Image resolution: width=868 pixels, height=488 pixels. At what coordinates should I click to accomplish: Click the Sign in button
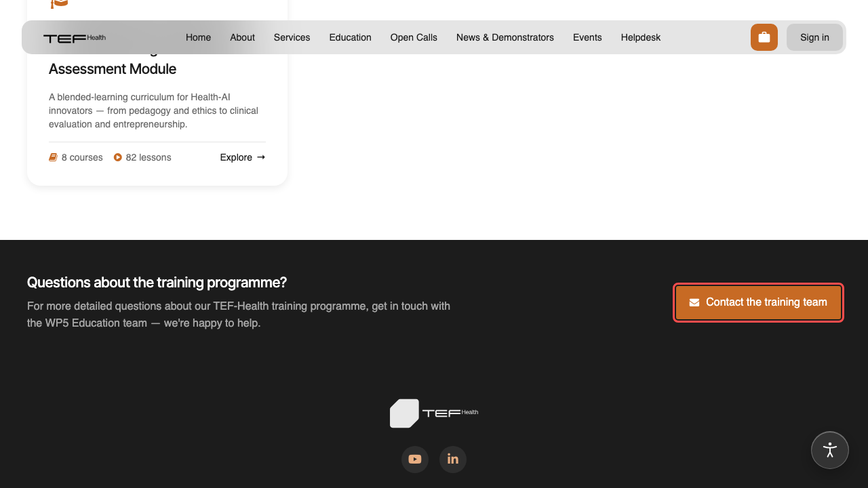814,37
